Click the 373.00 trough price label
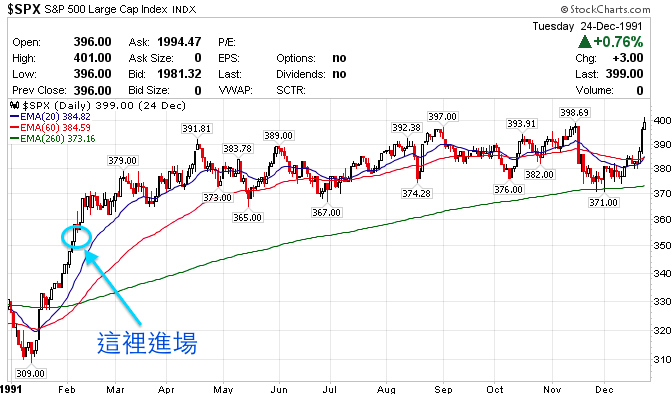The image size is (672, 394). point(217,198)
